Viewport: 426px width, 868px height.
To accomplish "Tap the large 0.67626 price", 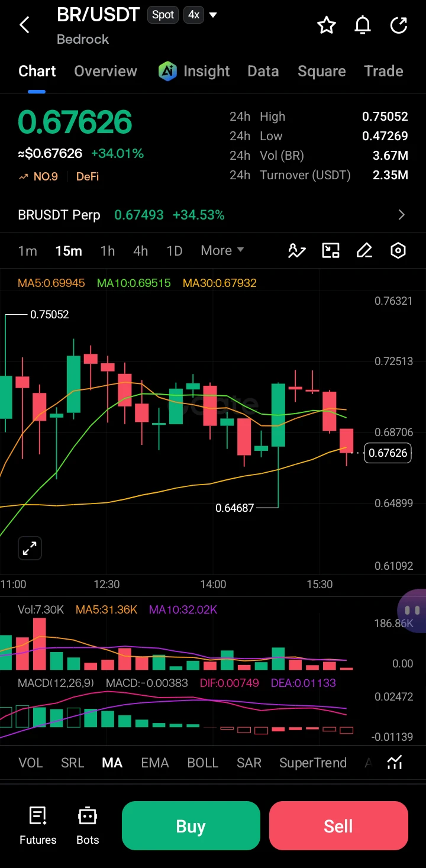I will pyautogui.click(x=75, y=122).
